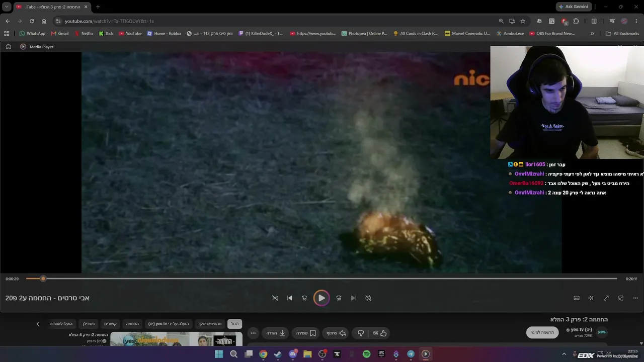Open more player options menu
This screenshot has height=362, width=644.
coord(635,298)
